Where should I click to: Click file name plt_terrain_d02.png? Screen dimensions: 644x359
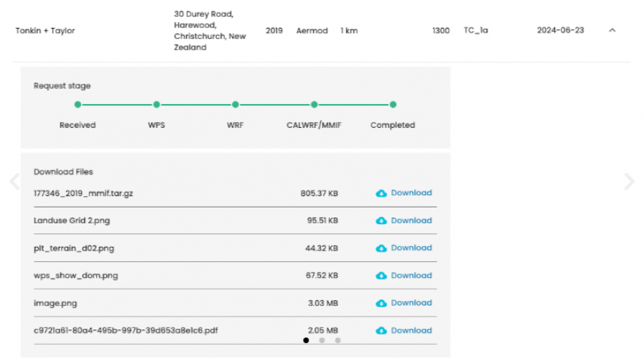74,248
